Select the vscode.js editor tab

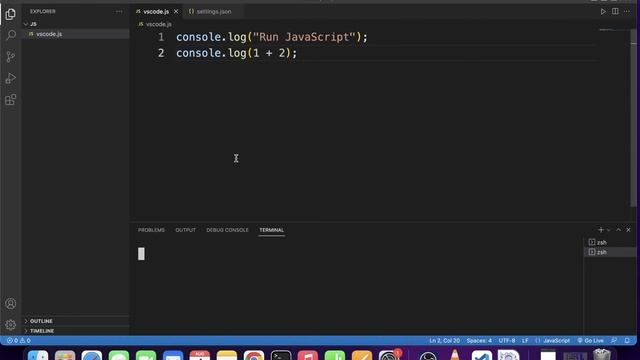pyautogui.click(x=156, y=12)
